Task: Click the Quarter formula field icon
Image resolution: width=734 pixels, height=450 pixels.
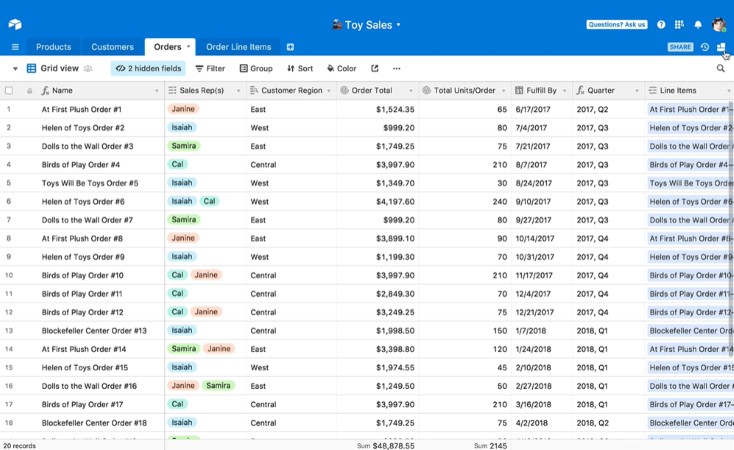Action: [580, 90]
